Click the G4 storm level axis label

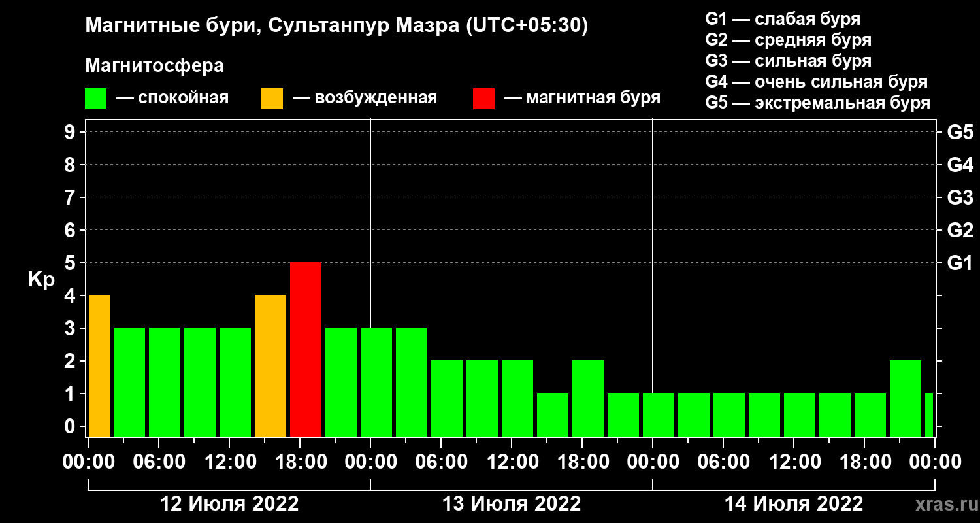[x=960, y=165]
